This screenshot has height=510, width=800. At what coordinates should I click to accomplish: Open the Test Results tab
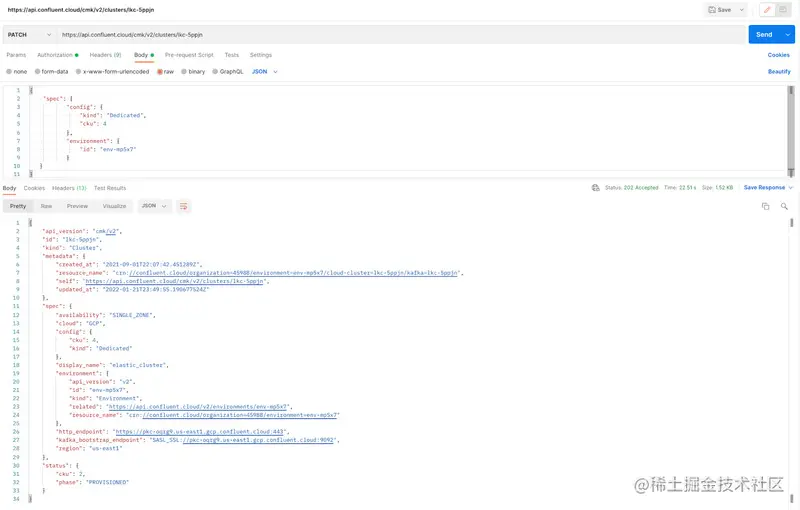(110, 188)
